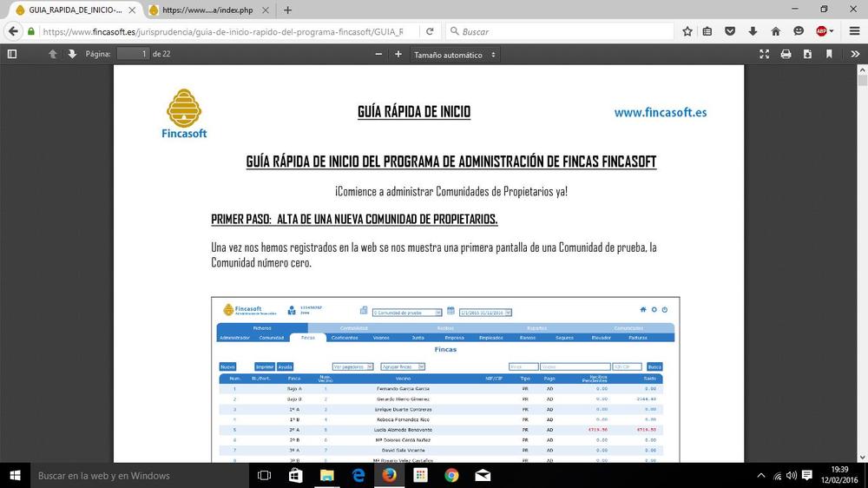Click the Firefox taskbar icon
The image size is (868, 488).
click(x=389, y=475)
